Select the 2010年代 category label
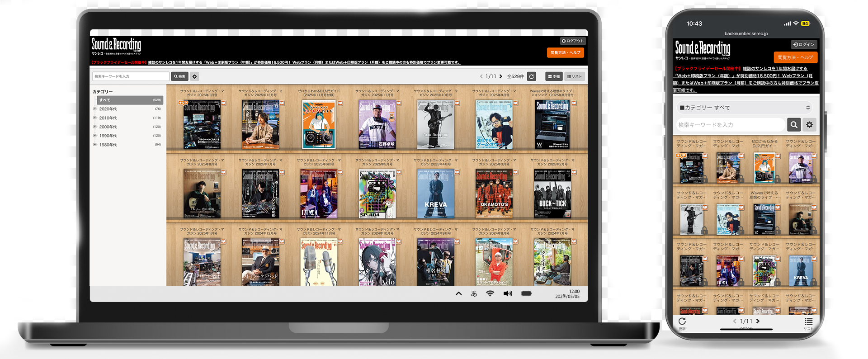The height and width of the screenshot is (359, 868). 108,118
